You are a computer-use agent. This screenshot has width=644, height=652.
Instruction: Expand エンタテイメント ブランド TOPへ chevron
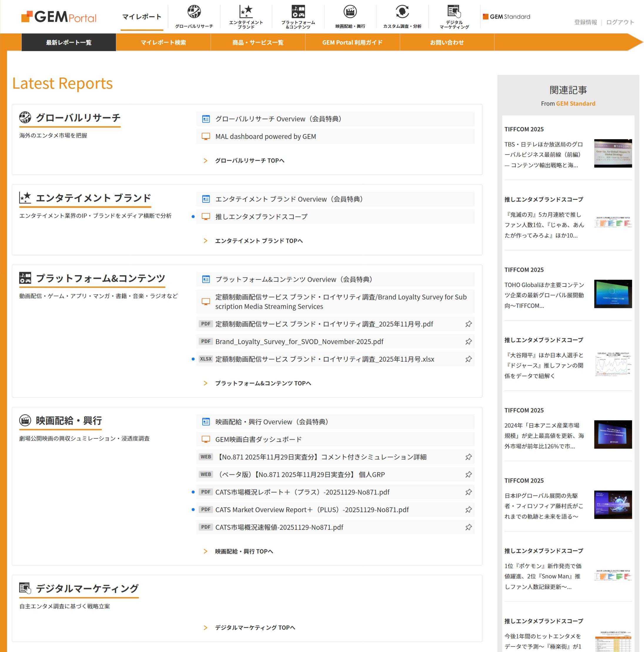[x=205, y=241]
